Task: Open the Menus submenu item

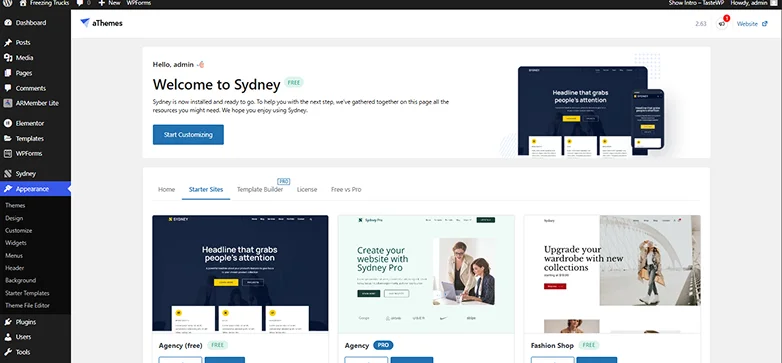Action: pyautogui.click(x=14, y=255)
